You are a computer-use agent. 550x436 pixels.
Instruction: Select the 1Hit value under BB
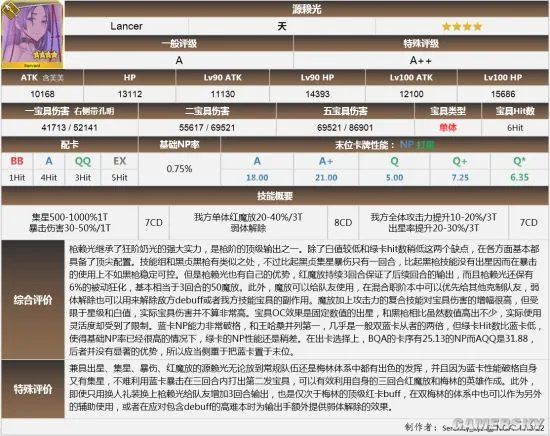pyautogui.click(x=17, y=178)
